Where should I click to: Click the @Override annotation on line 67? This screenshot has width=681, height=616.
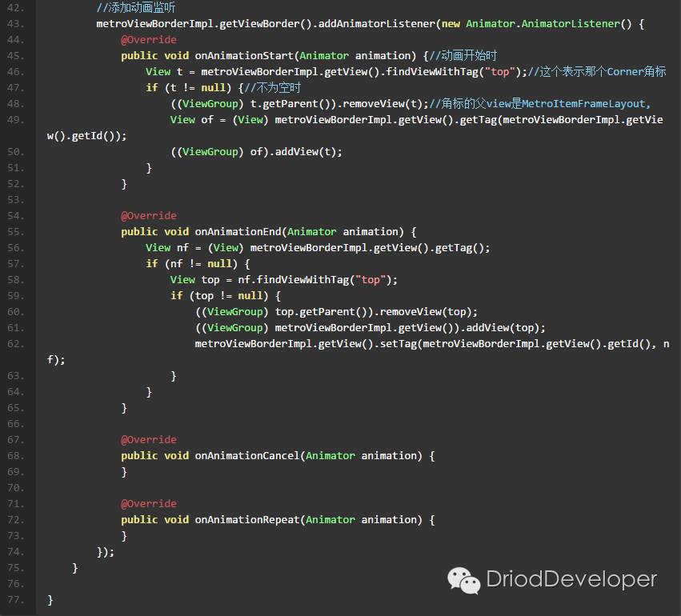[x=149, y=440]
